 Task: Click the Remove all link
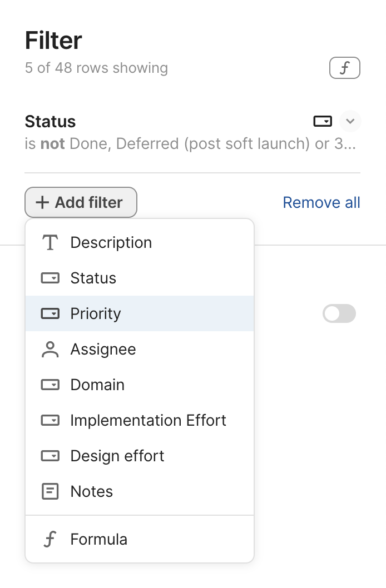point(321,203)
